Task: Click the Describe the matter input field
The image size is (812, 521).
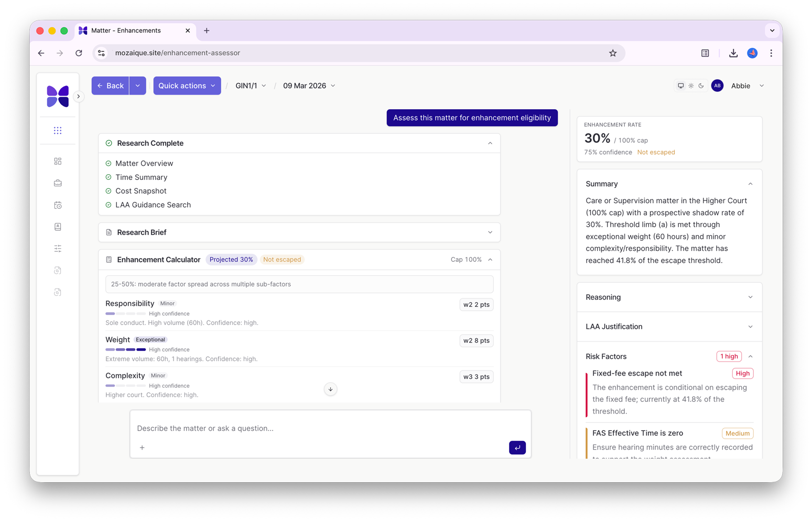Action: click(x=320, y=428)
